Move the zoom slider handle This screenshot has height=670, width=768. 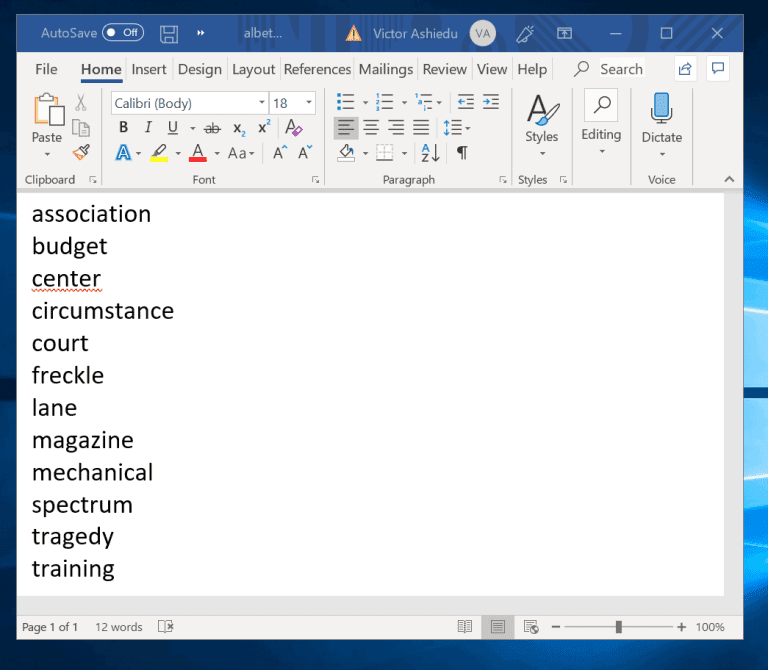tap(619, 627)
